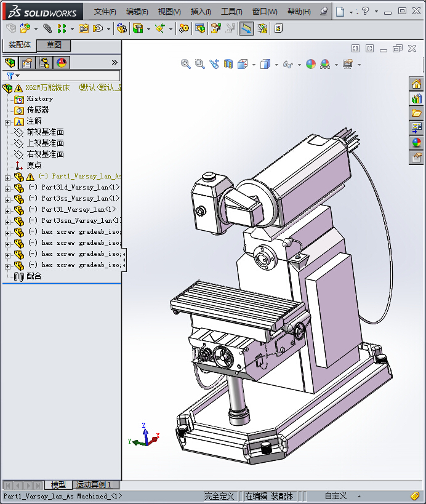Click the Assembly Features icon
This screenshot has width=426, height=504.
(138, 28)
